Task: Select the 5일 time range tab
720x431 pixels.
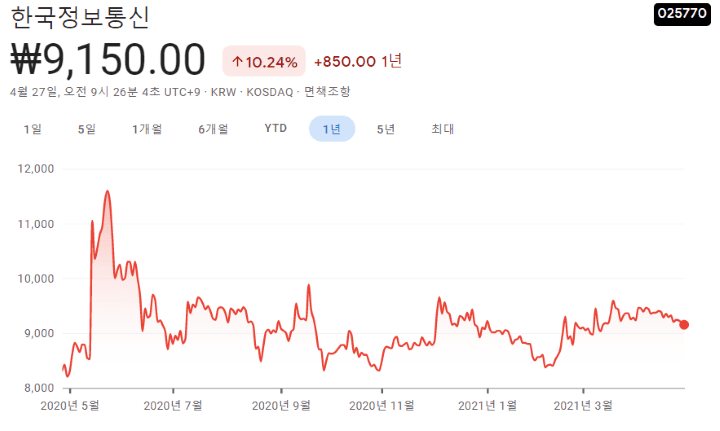Action: pos(87,129)
